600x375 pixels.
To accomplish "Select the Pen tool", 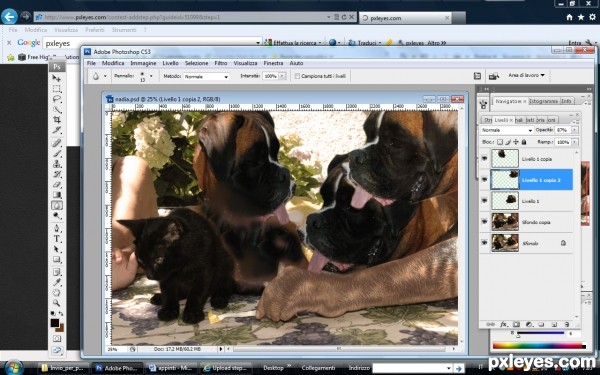I will [57, 228].
